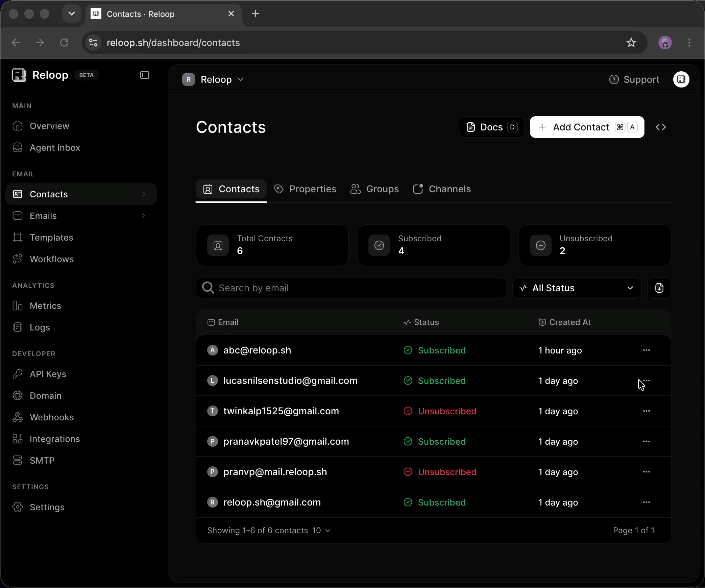Viewport: 705px width, 588px height.
Task: Select the pranavkpatel97@gmail.com contact
Action: pos(286,441)
